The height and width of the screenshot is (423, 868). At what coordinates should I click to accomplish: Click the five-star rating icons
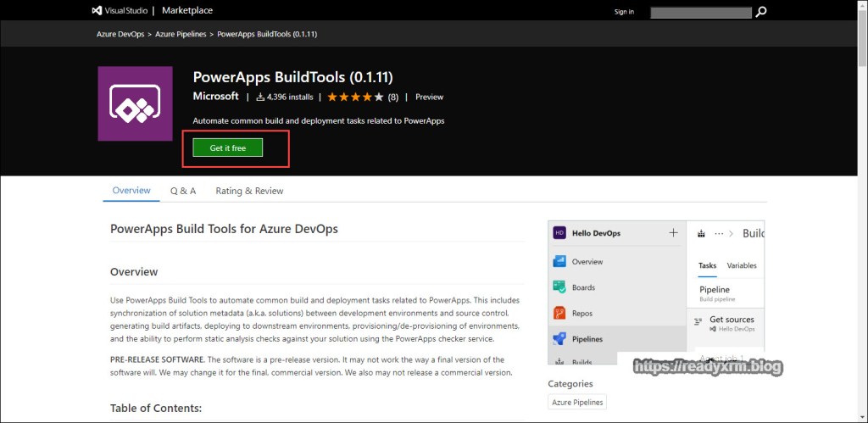click(x=355, y=97)
